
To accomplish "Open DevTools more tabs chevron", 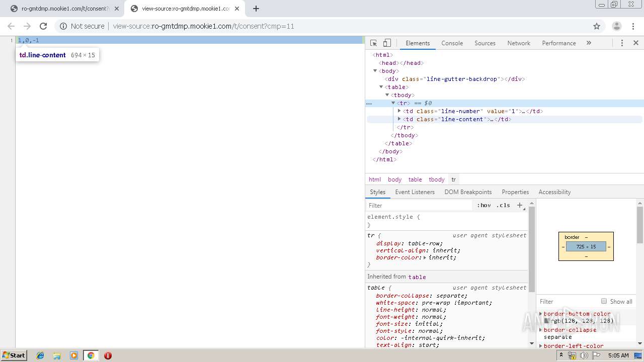I will (x=589, y=43).
